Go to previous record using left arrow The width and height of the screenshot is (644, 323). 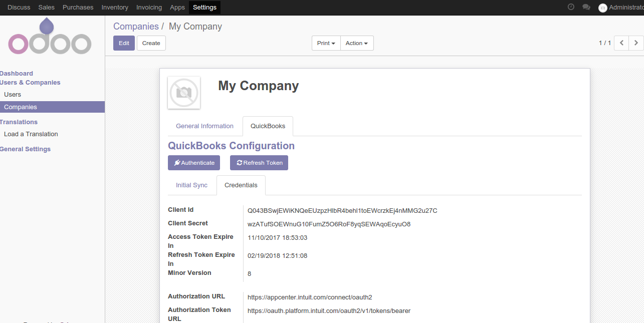click(x=621, y=43)
